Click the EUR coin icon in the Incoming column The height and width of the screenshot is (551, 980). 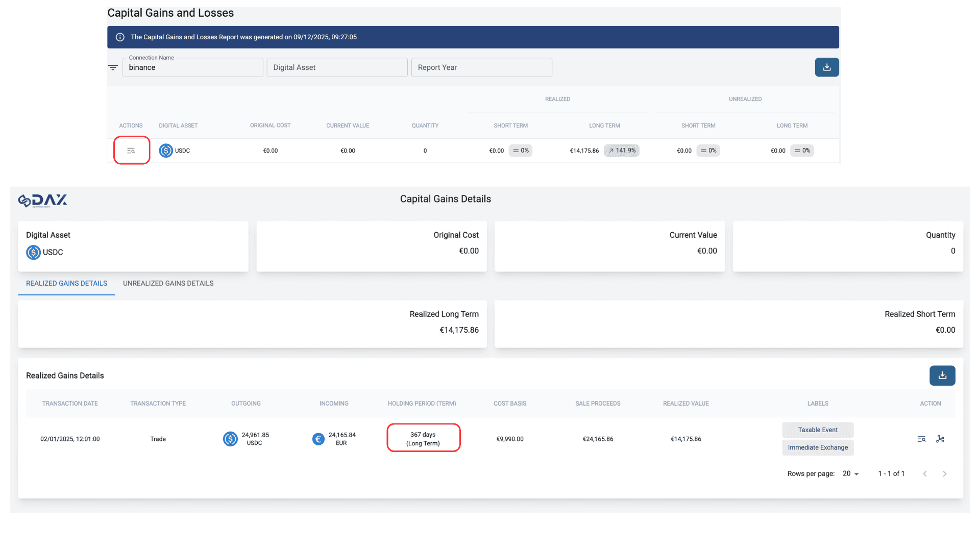[x=317, y=438]
